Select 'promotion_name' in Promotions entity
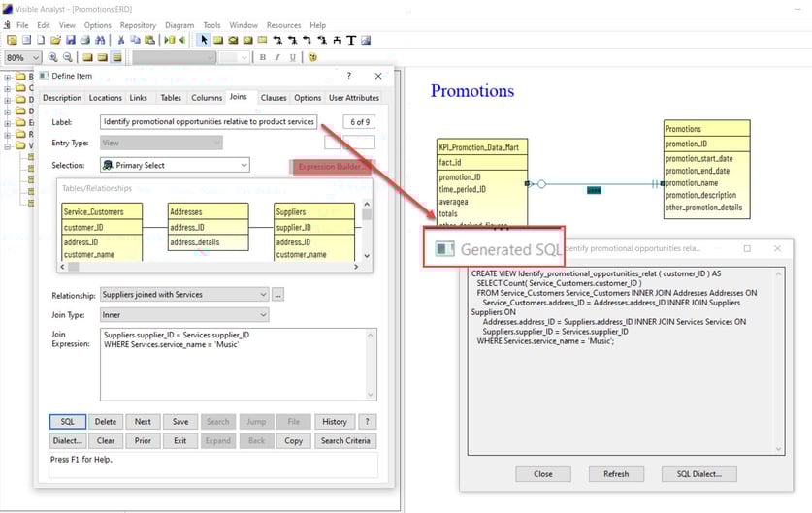812x513 pixels. click(x=692, y=182)
